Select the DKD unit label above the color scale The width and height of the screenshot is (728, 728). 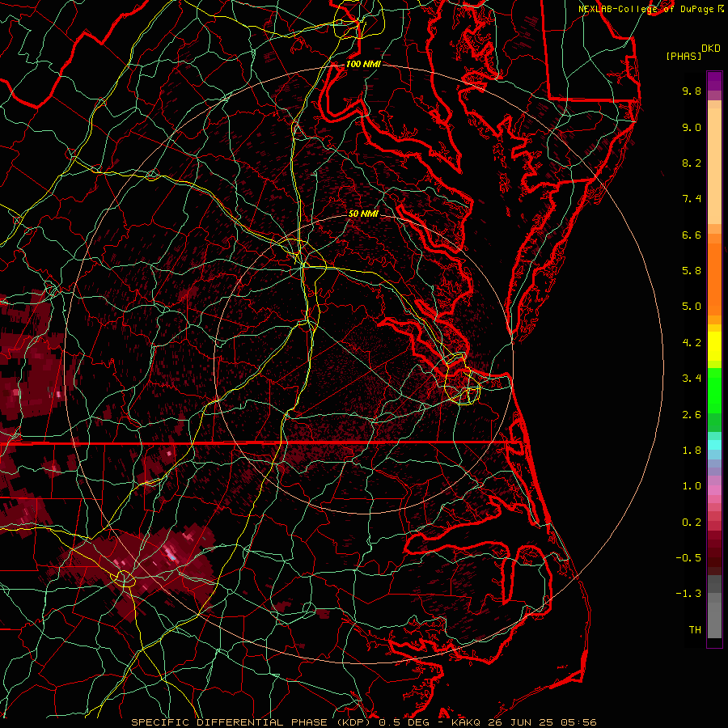tap(710, 49)
